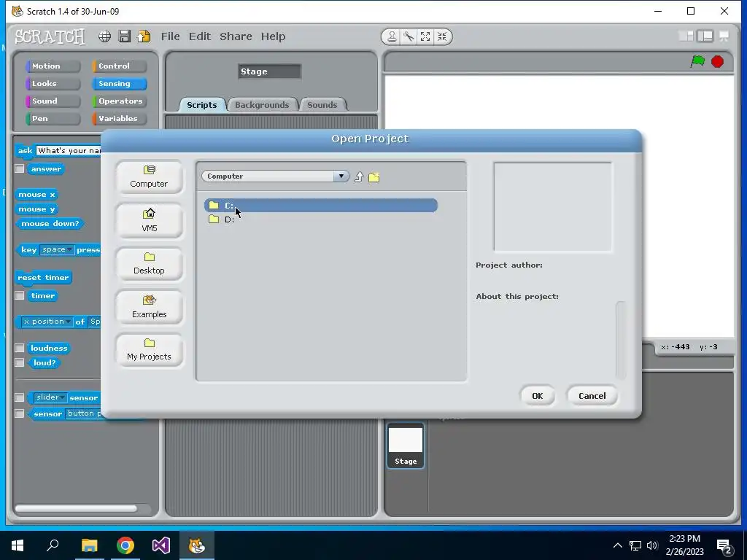The width and height of the screenshot is (747, 560).
Task: Go up one folder level arrow
Action: click(x=359, y=177)
